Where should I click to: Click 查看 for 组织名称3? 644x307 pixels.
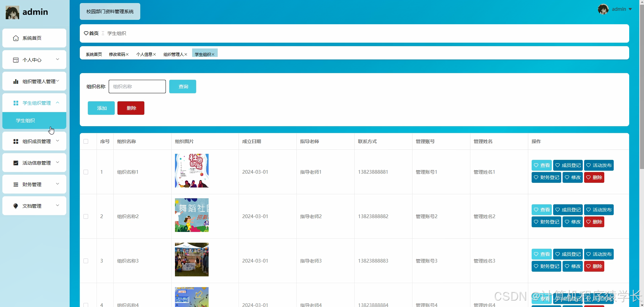tap(542, 254)
